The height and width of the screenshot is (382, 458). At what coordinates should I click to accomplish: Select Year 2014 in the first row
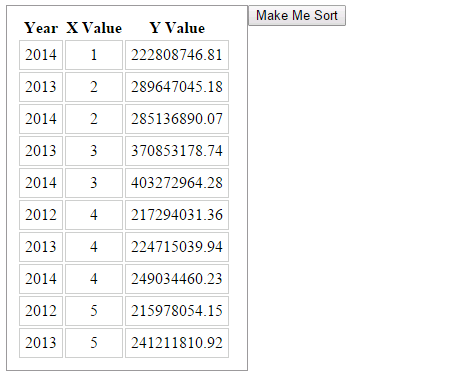41,55
